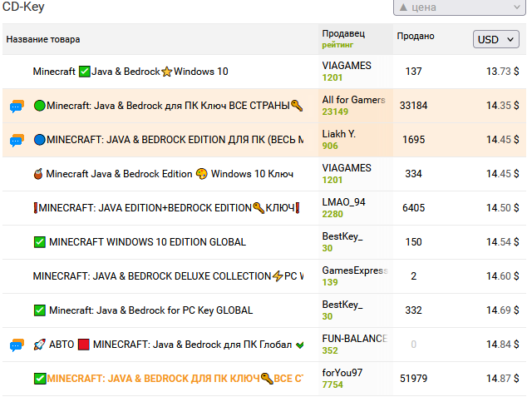The image size is (532, 397).
Task: Click price 13.73 $
Action: pyautogui.click(x=502, y=72)
